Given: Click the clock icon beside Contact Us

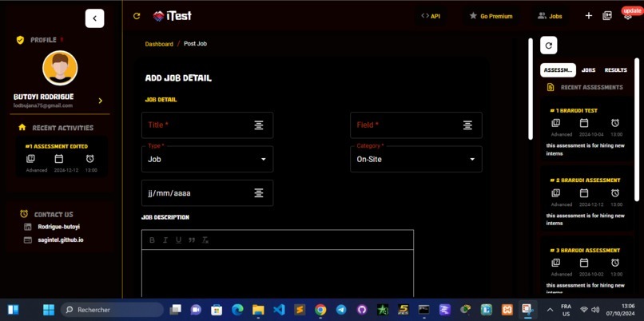Looking at the screenshot, I should pos(24,214).
